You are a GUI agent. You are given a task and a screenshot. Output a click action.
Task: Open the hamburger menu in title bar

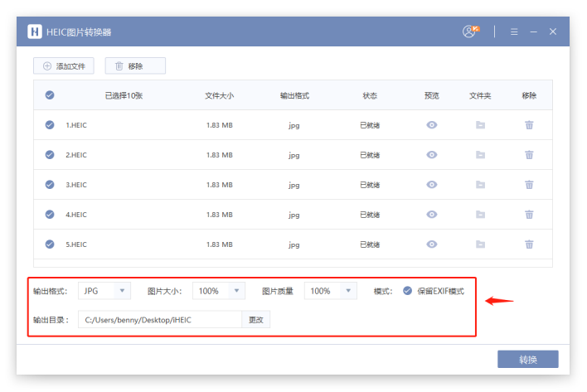coord(514,31)
